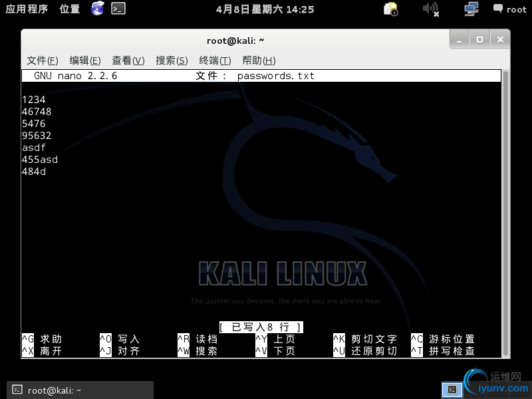Open the 查看(V) terminal menu
532x399 pixels.
(x=128, y=61)
